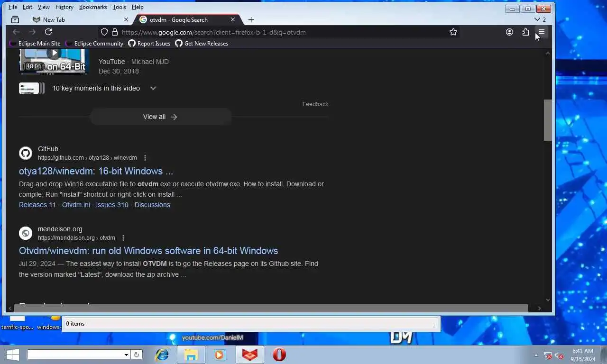Click the key moments preview thumbnail
The height and width of the screenshot is (364, 607).
(x=31, y=88)
